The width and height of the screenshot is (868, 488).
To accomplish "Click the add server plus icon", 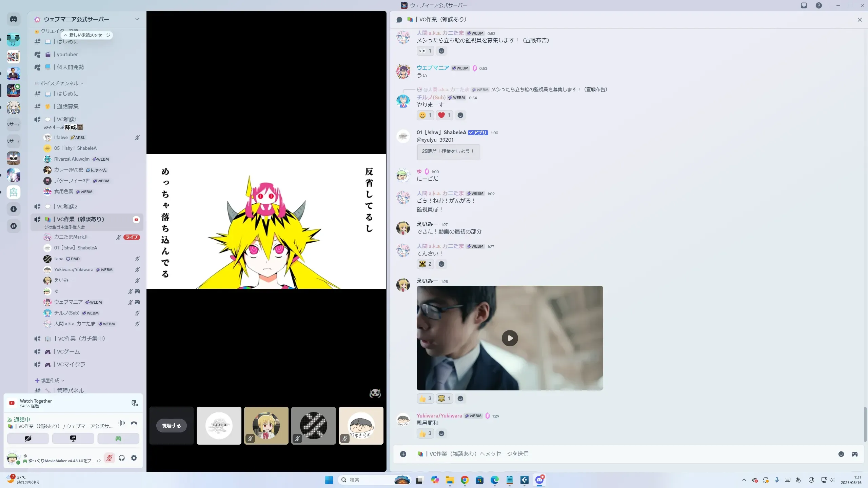I will click(x=14, y=209).
